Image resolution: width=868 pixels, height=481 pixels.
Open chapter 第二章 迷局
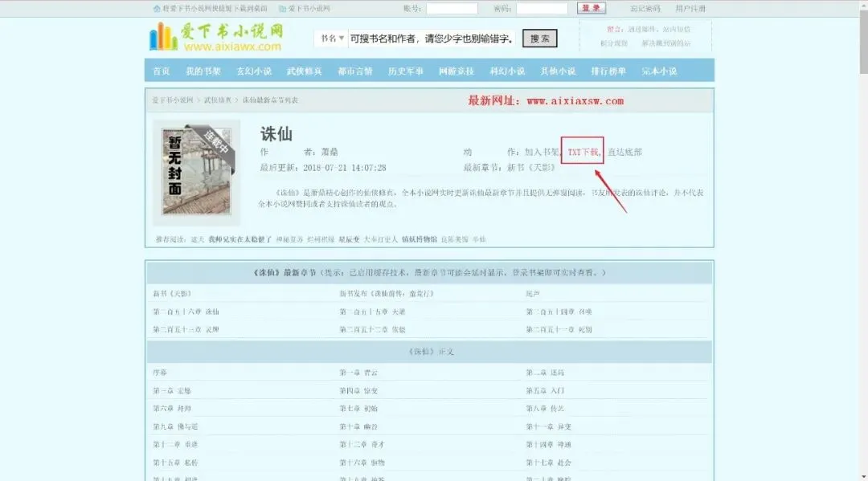pyautogui.click(x=545, y=373)
